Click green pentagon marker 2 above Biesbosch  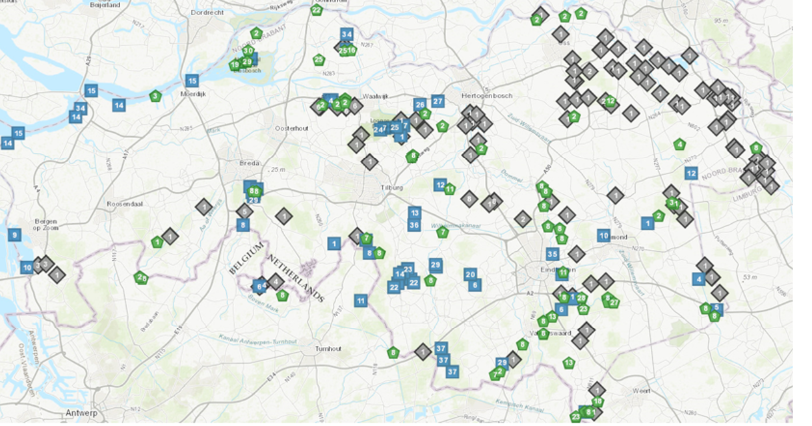click(x=257, y=33)
